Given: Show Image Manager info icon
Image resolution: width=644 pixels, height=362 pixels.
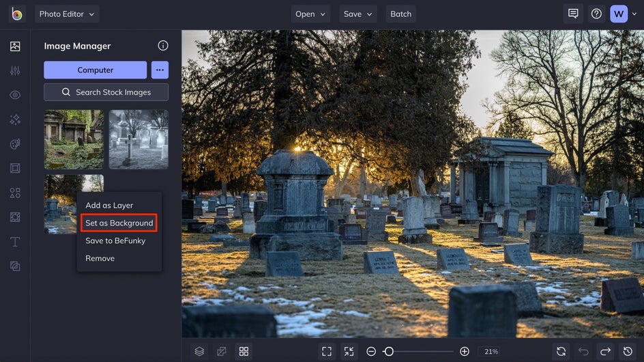Looking at the screenshot, I should [x=163, y=46].
